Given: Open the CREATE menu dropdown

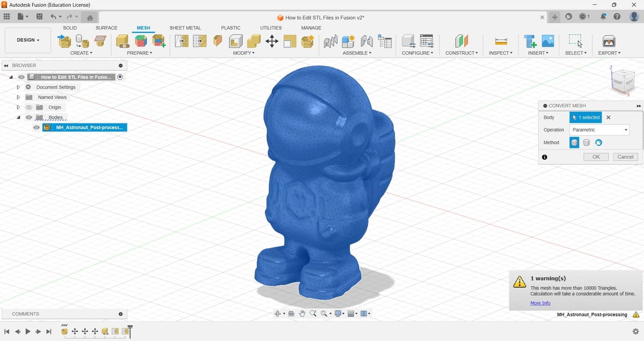Looking at the screenshot, I should click(81, 53).
